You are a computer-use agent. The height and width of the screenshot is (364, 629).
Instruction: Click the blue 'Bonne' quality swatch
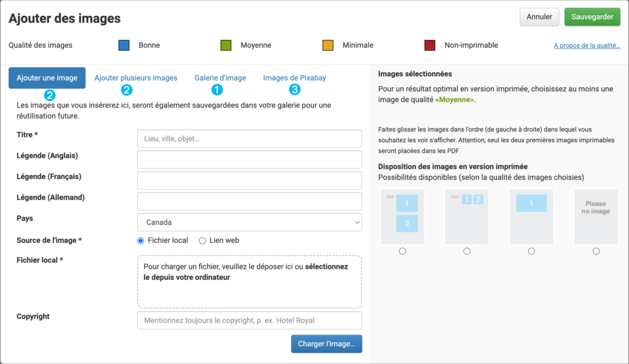123,45
